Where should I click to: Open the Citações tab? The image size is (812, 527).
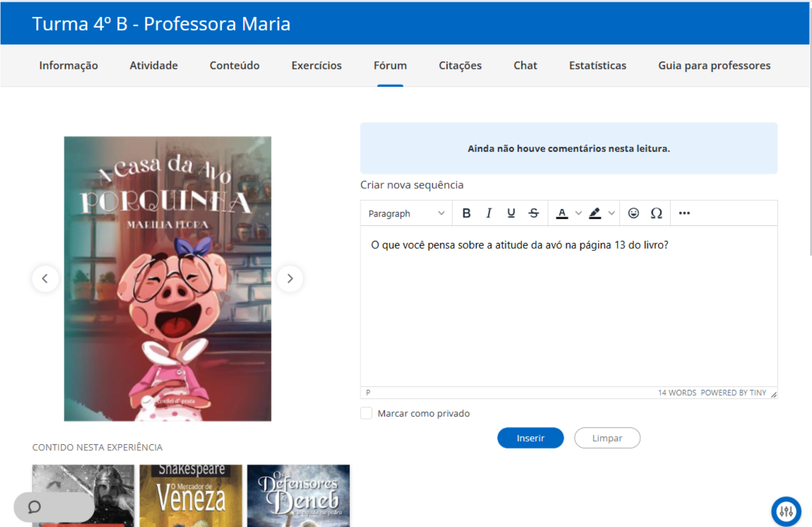pyautogui.click(x=460, y=65)
